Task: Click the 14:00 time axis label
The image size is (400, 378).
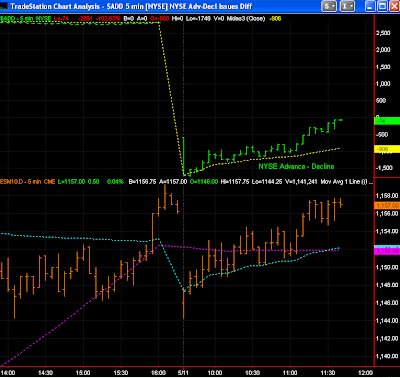Action: point(8,372)
